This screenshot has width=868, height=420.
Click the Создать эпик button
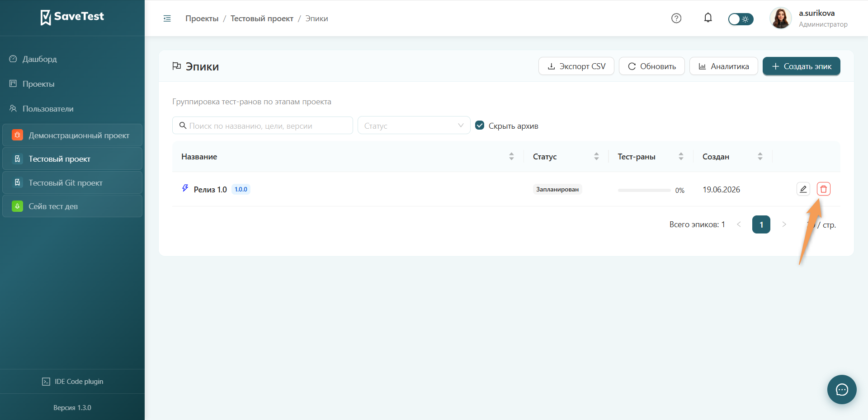[802, 66]
